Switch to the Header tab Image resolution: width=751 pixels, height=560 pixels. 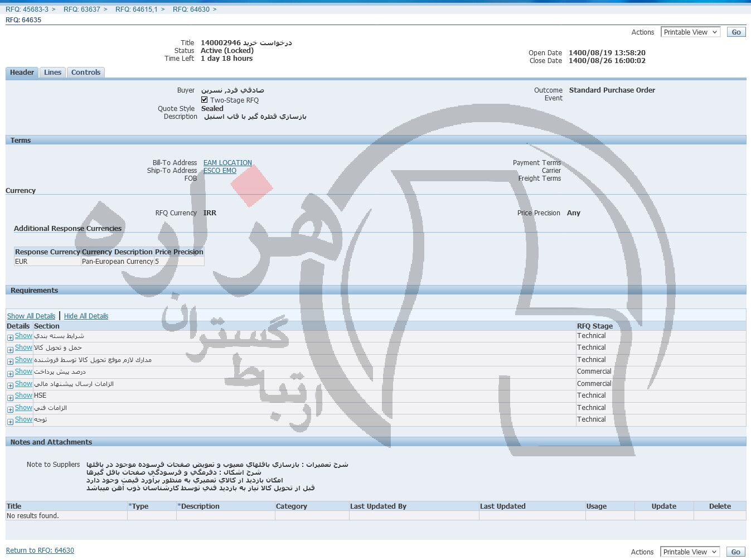22,73
